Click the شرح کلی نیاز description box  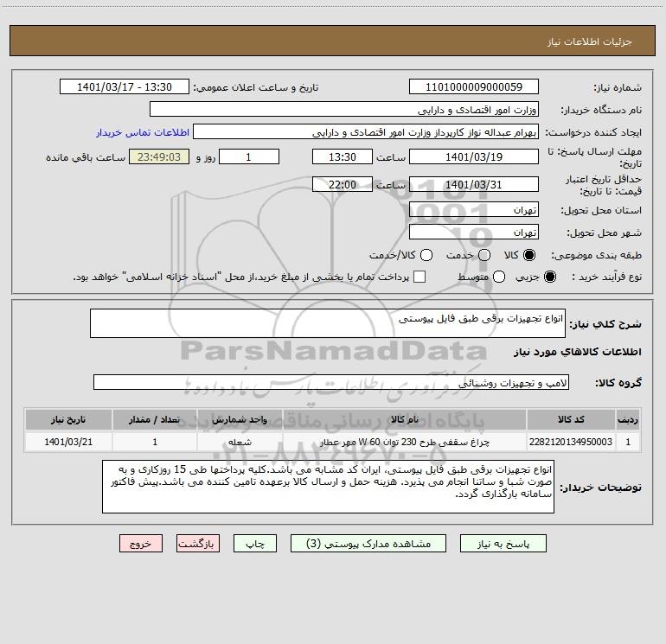pyautogui.click(x=328, y=323)
